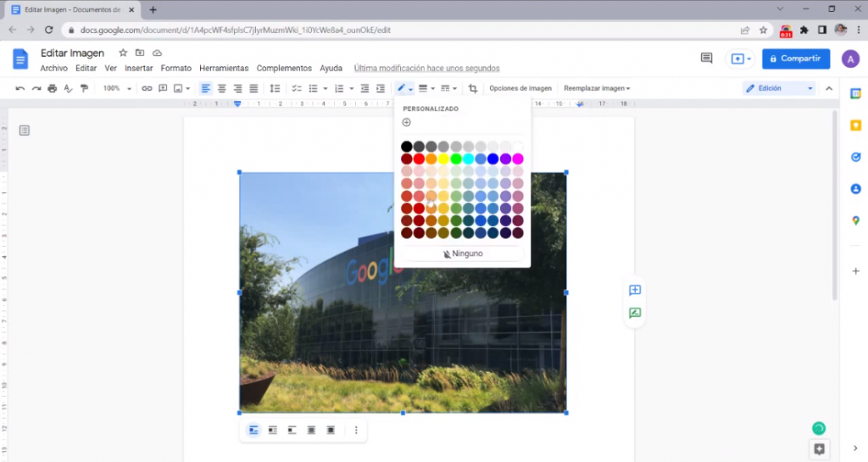
Task: Select the paint format roller tool
Action: pyautogui.click(x=84, y=88)
